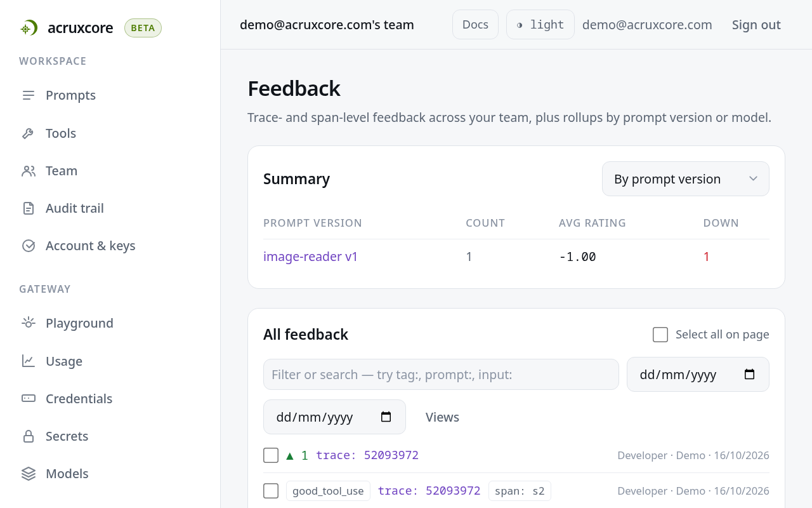Click the first dd/mm/yyyy date field

pyautogui.click(x=698, y=375)
